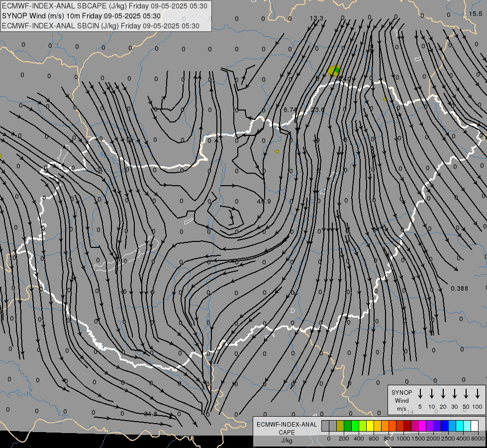The image size is (487, 448).
Task: Select the pure yellow swatch in CAPE legend
Action: (370, 426)
